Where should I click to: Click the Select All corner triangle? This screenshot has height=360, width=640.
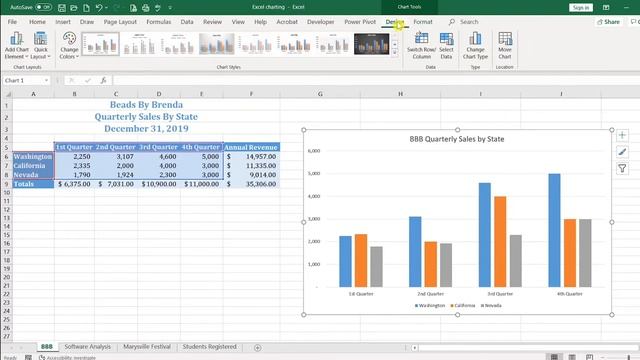[x=7, y=94]
